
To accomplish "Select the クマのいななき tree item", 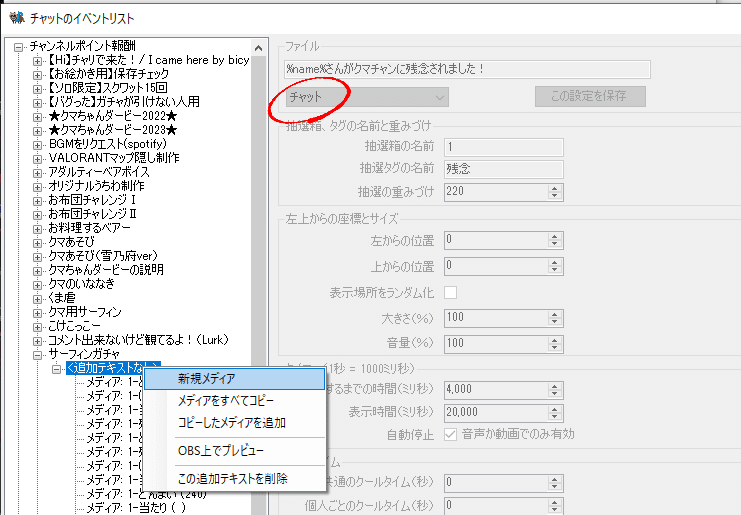I will pos(81,284).
